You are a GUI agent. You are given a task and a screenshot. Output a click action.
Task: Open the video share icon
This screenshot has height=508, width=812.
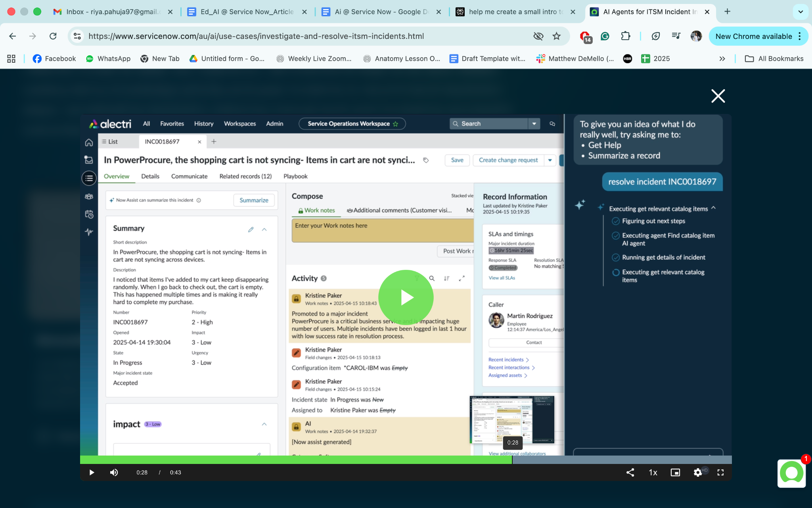tap(630, 472)
